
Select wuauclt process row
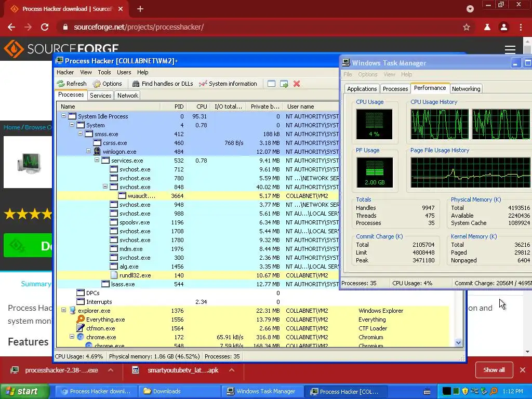pyautogui.click(x=198, y=196)
